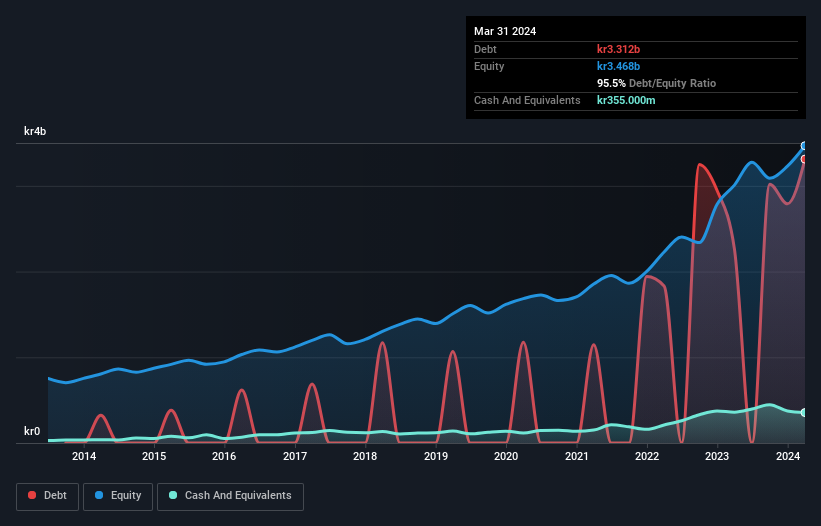Click the teal Cash And Equivalents legend dot
821x526 pixels.
coord(173,495)
